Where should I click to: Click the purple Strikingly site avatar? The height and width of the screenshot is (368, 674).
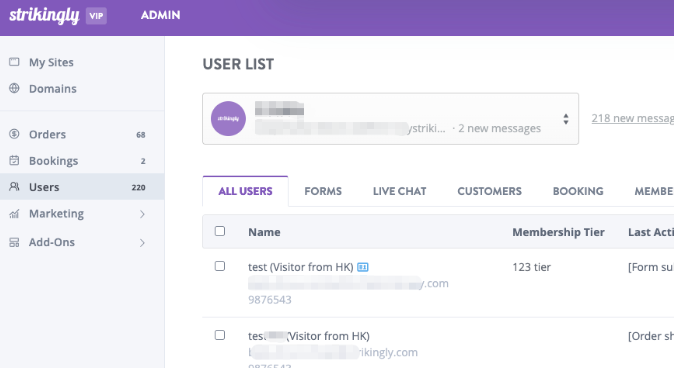point(228,119)
